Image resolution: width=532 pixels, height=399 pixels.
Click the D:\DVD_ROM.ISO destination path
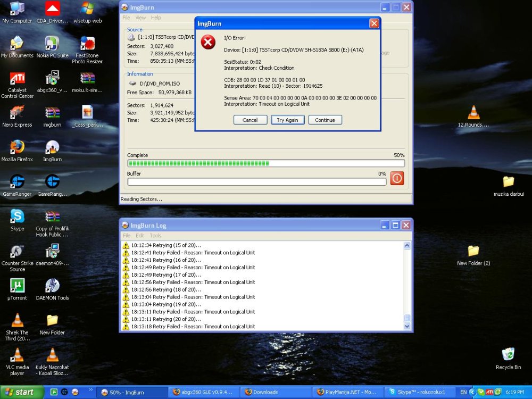click(x=160, y=84)
